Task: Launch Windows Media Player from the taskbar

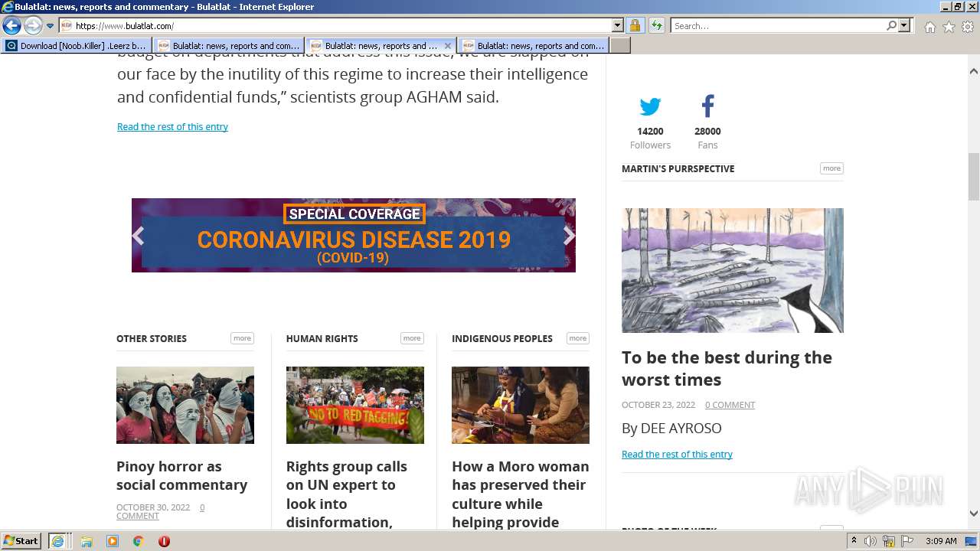Action: 113,541
